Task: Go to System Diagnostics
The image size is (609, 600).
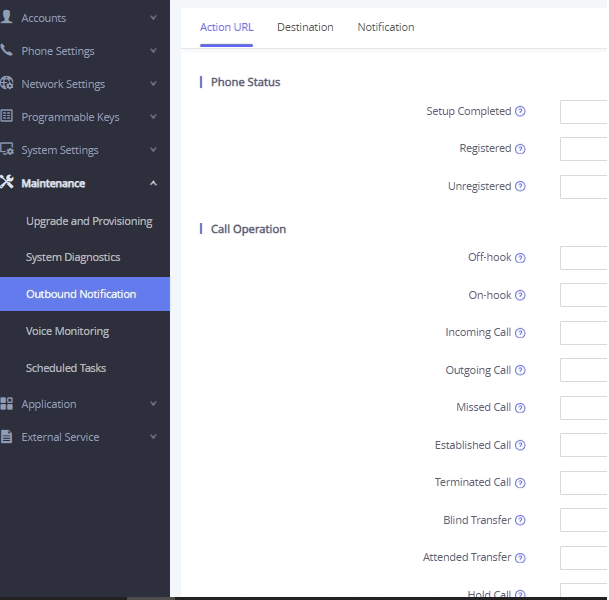Action: (73, 257)
